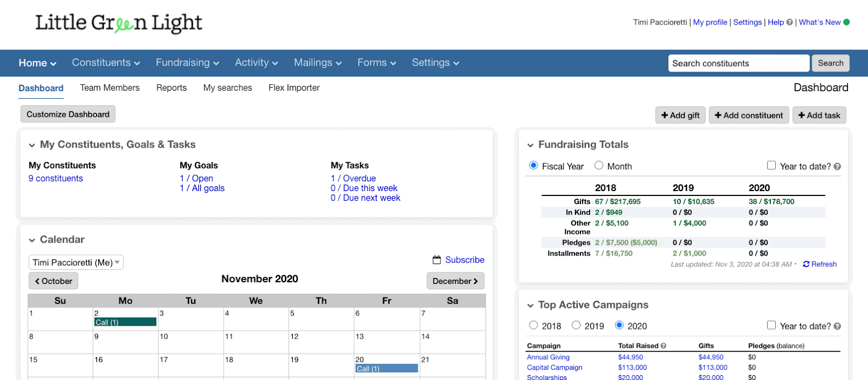The height and width of the screenshot is (380, 868).
Task: Open the Call (1) event on November 2
Action: (x=125, y=322)
